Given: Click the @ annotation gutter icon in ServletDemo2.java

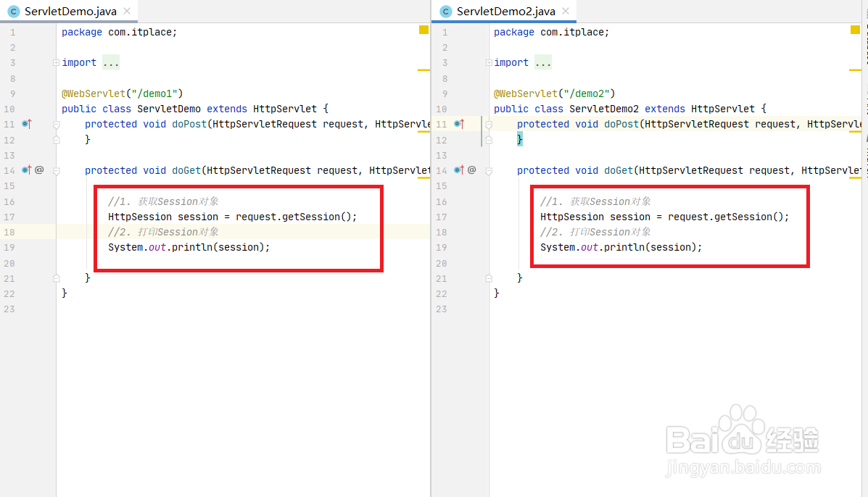Looking at the screenshot, I should pos(471,170).
